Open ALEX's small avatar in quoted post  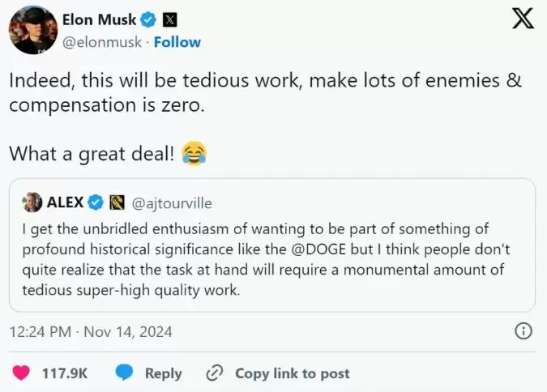(32, 202)
